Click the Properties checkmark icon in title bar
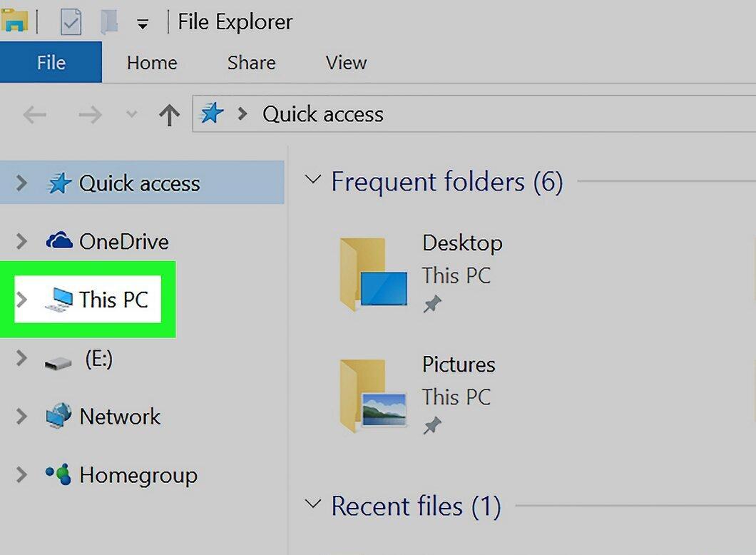Viewport: 756px width, 555px height. (71, 22)
